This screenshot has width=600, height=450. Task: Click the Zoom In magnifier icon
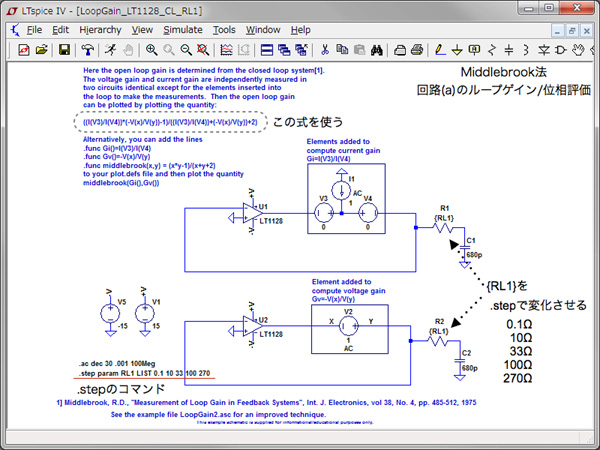pos(152,49)
